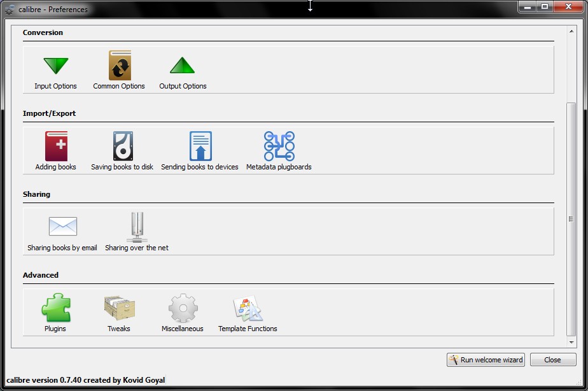Screen dimensions: 588x391
Task: Click the 'Sharing over the net' label
Action: pyautogui.click(x=136, y=248)
